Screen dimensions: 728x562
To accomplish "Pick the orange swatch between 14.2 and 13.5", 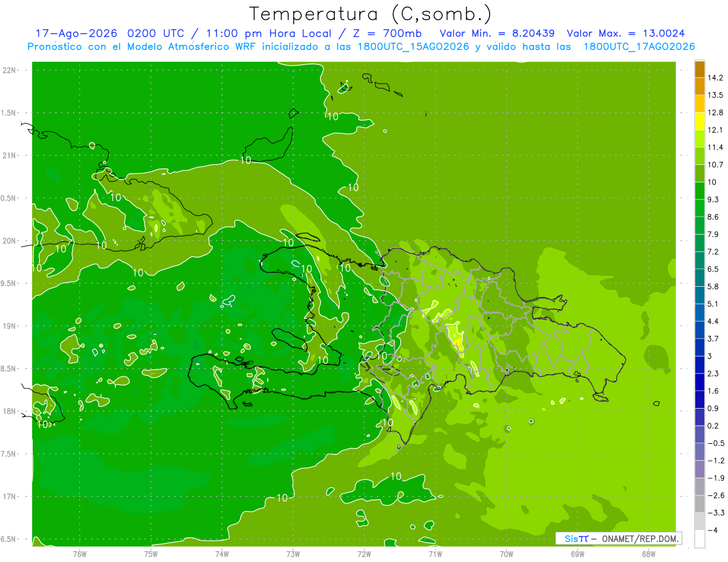I will [699, 86].
